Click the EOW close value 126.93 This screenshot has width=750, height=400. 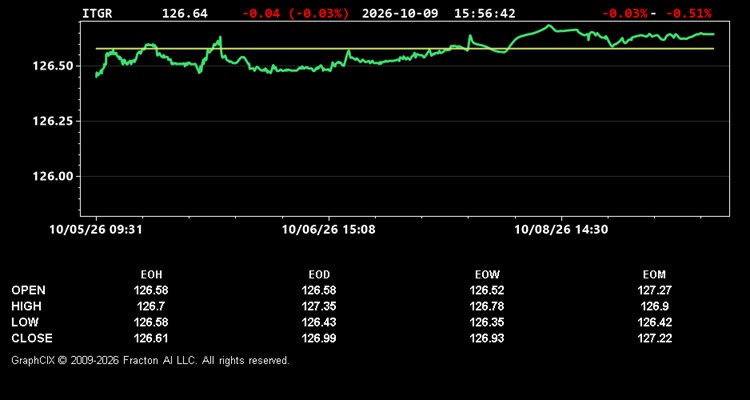click(x=487, y=338)
